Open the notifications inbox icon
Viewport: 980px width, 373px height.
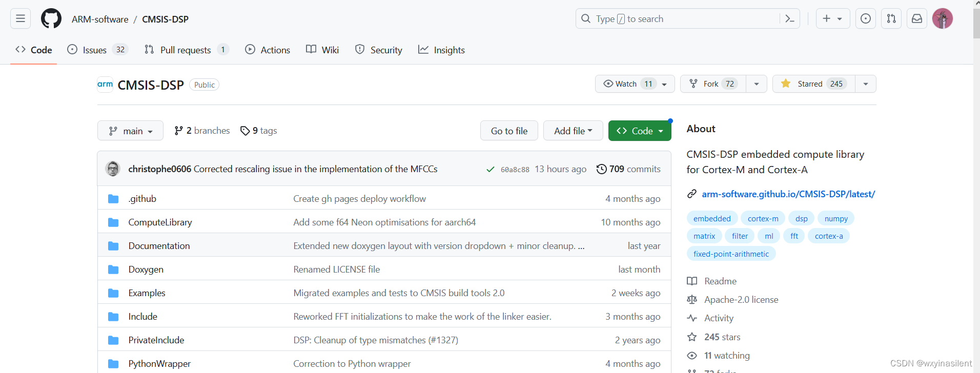point(917,19)
